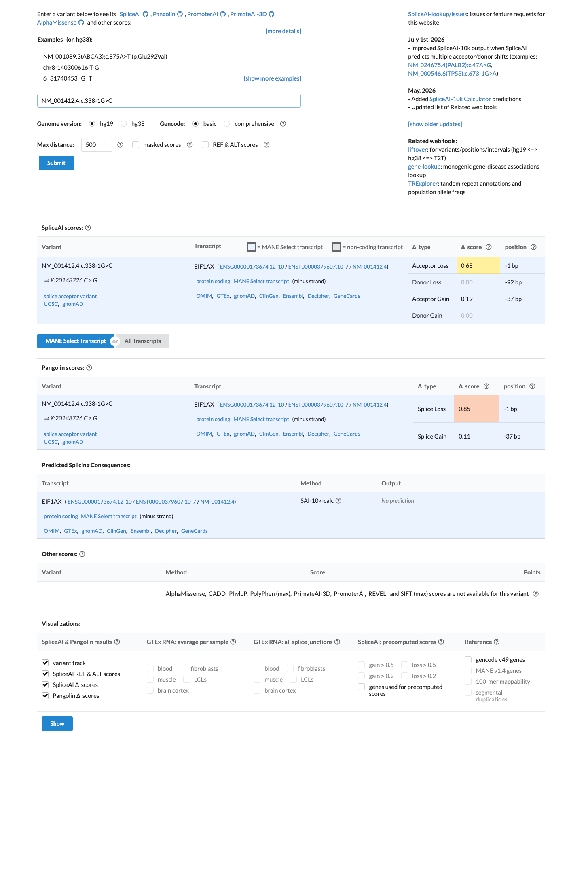The height and width of the screenshot is (890, 588).
Task: Click help icon next to Pangolin position header
Action: click(532, 386)
